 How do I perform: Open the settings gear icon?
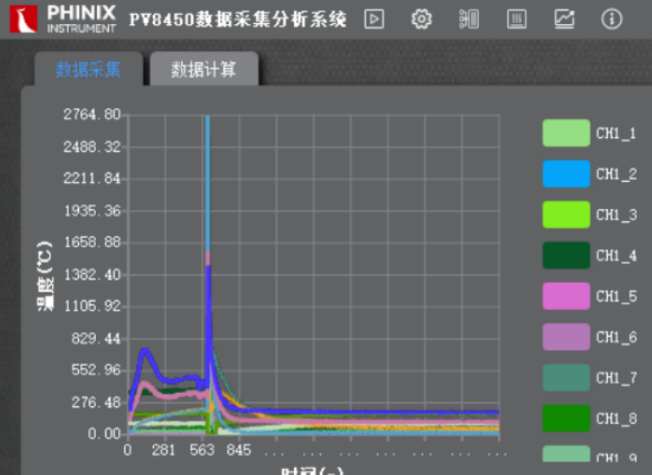pyautogui.click(x=422, y=19)
